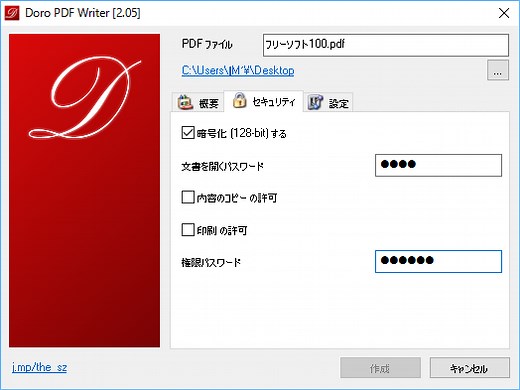This screenshot has height=390, width=520.
Task: Click the 作成 button
Action: [380, 368]
